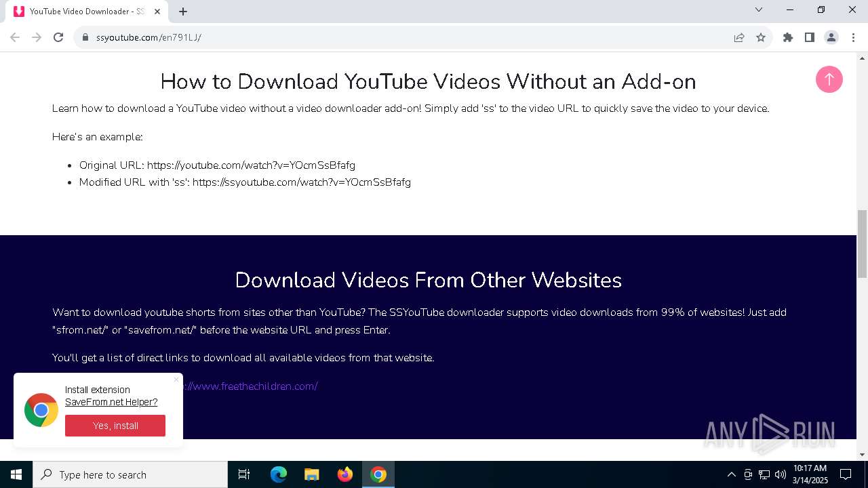Open Task View on the taskbar

tap(244, 474)
